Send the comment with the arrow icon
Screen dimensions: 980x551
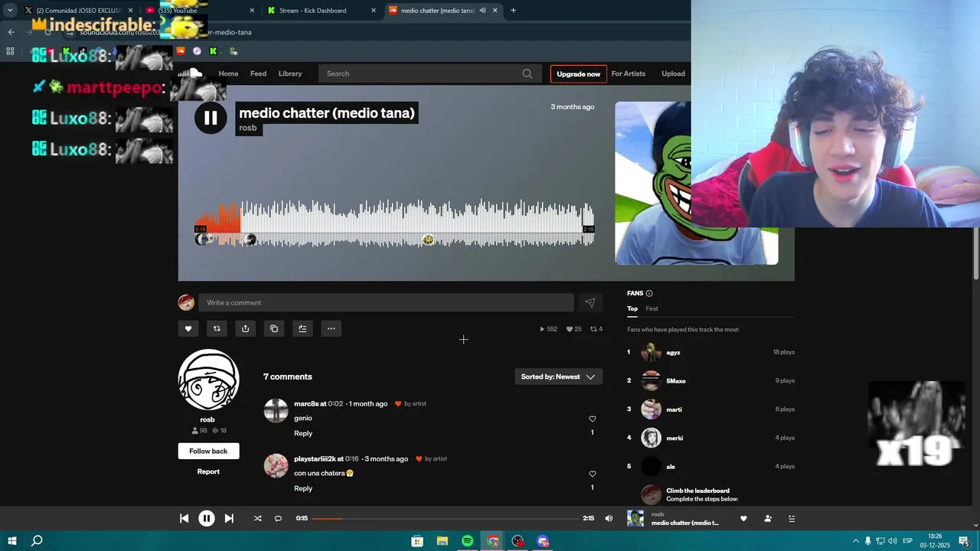tap(590, 303)
